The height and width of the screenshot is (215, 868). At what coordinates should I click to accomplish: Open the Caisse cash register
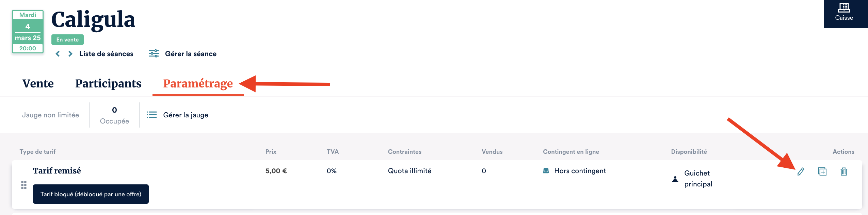coord(844,12)
